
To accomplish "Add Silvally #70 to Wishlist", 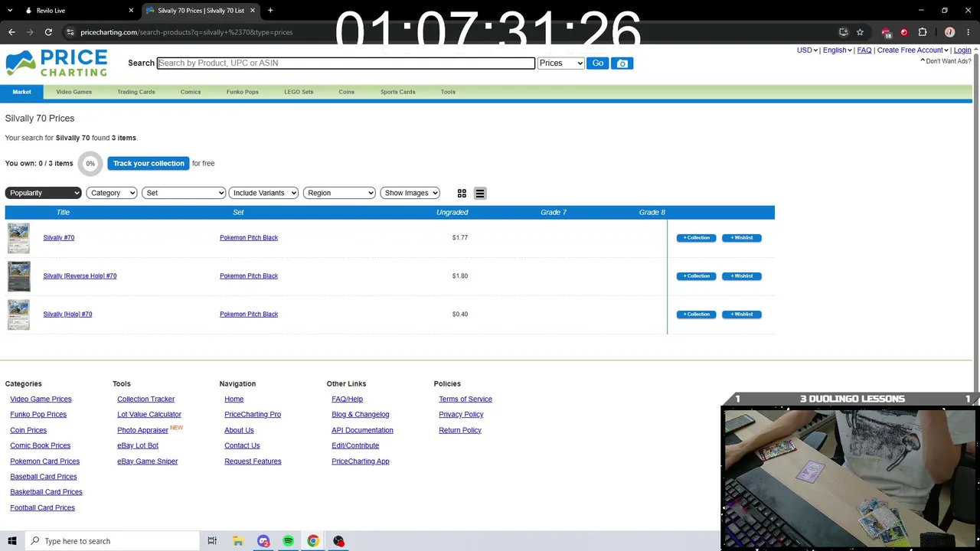I will [x=742, y=238].
